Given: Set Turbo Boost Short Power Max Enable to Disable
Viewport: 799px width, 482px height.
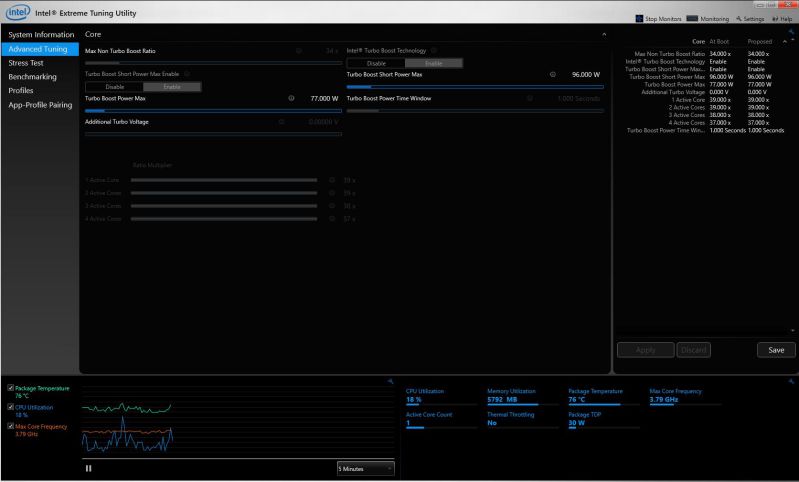Looking at the screenshot, I should (x=115, y=87).
